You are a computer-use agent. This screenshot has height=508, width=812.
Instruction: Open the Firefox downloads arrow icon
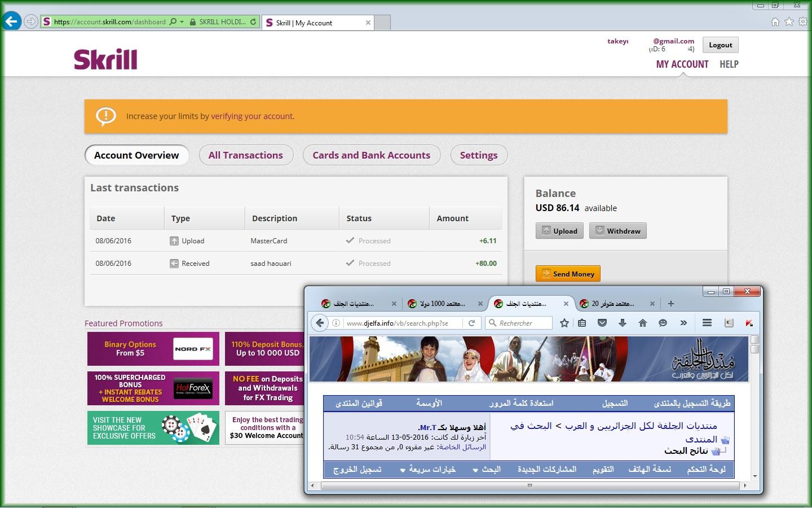coord(623,323)
